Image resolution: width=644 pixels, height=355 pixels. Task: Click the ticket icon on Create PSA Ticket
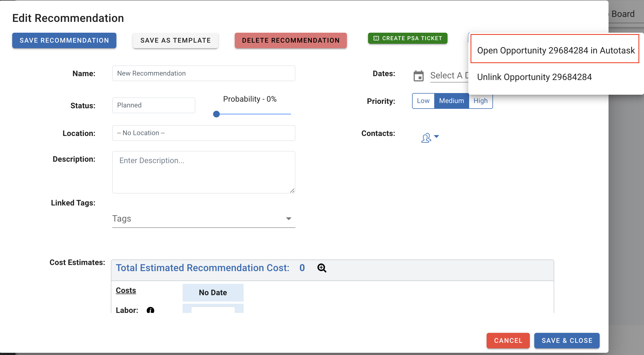tap(376, 38)
